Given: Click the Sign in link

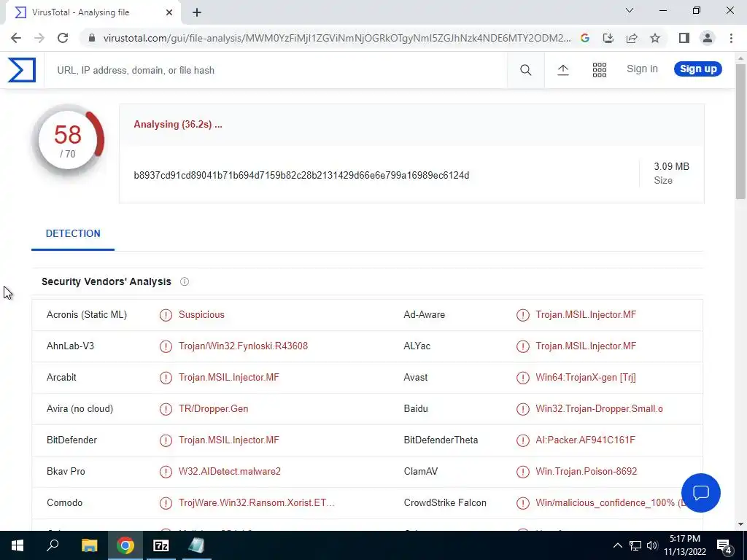Looking at the screenshot, I should coord(642,69).
